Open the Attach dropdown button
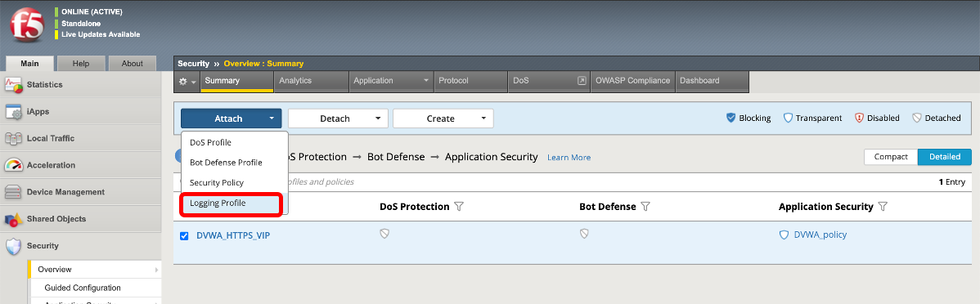Screen dimensions: 980x304 point(232,118)
